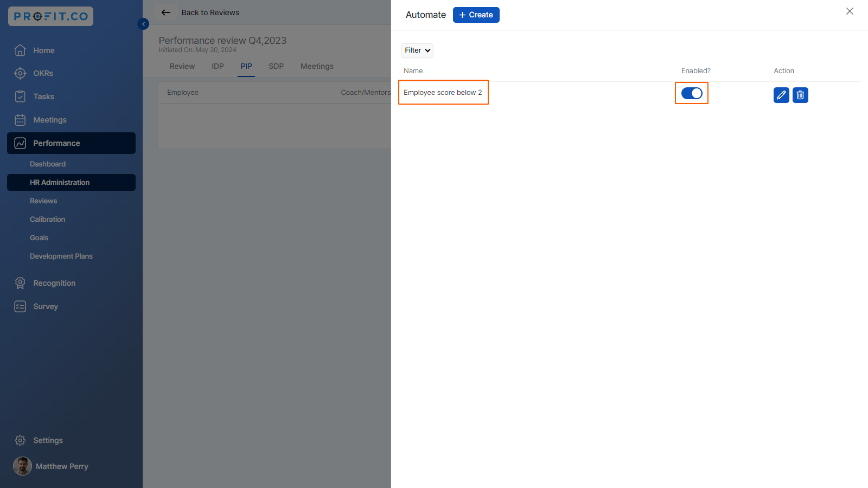Screen dimensions: 868x488
Task: Switch to the IDP tab
Action: [x=218, y=66]
